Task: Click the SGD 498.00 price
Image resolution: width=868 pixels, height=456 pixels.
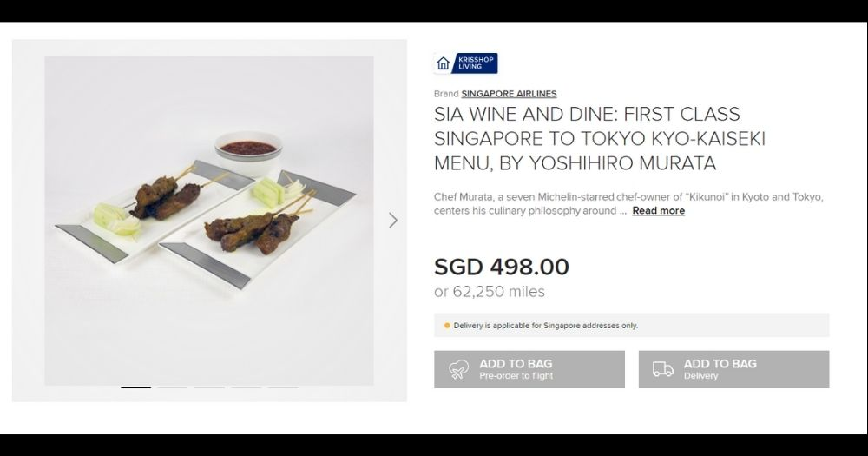Action: coord(502,267)
